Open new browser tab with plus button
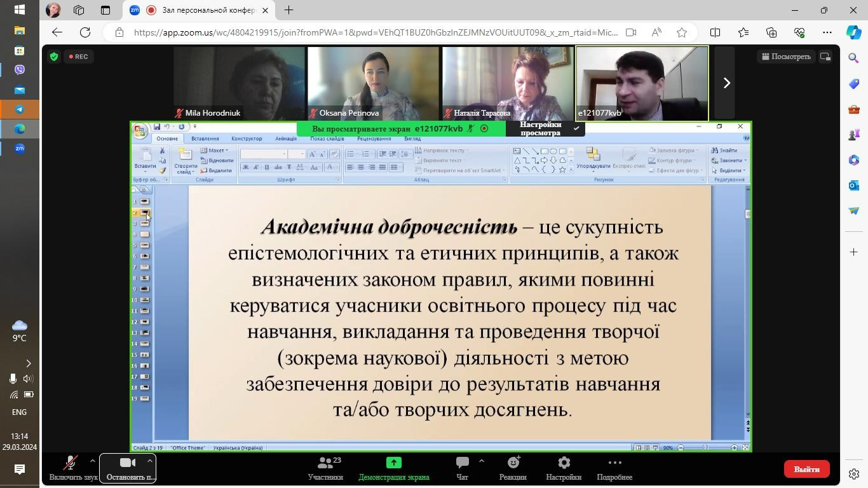The height and width of the screenshot is (488, 868). tap(288, 10)
